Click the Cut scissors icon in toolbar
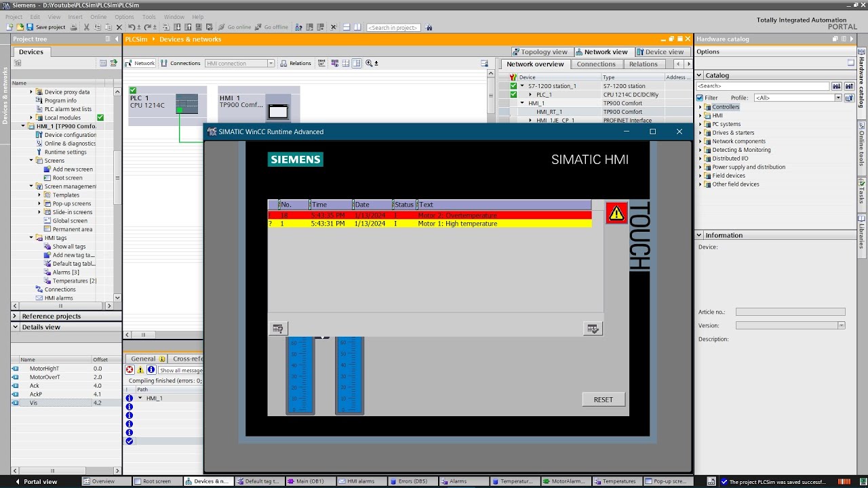Viewport: 868px width, 488px height. coord(87,27)
